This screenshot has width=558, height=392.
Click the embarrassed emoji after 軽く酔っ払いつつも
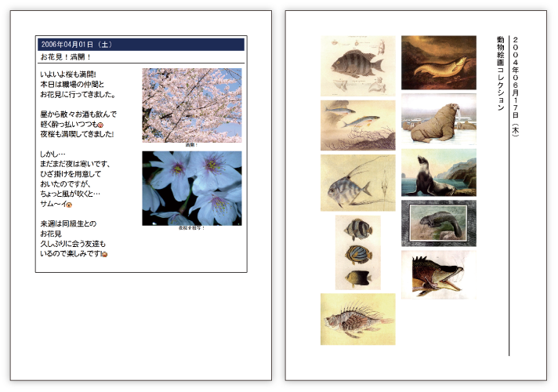point(100,125)
